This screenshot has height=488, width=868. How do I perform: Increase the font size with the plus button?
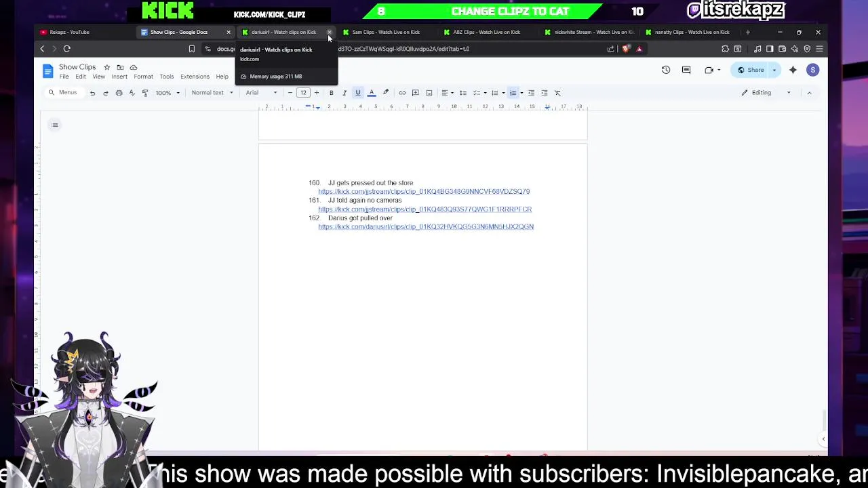(x=317, y=93)
